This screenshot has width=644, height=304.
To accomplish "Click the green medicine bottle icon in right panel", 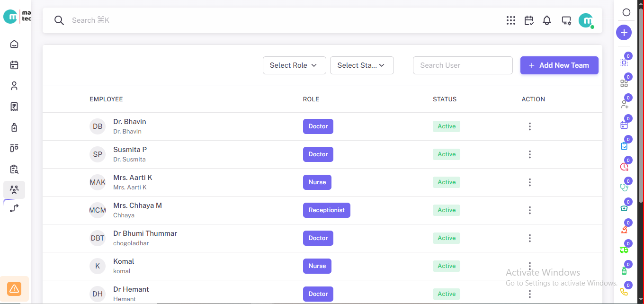I will 624,271.
